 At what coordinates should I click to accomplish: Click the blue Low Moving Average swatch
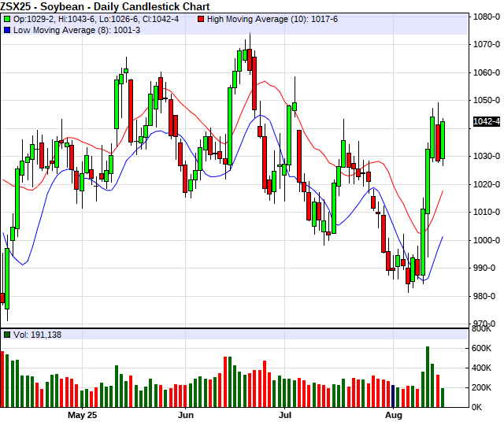tap(7, 29)
